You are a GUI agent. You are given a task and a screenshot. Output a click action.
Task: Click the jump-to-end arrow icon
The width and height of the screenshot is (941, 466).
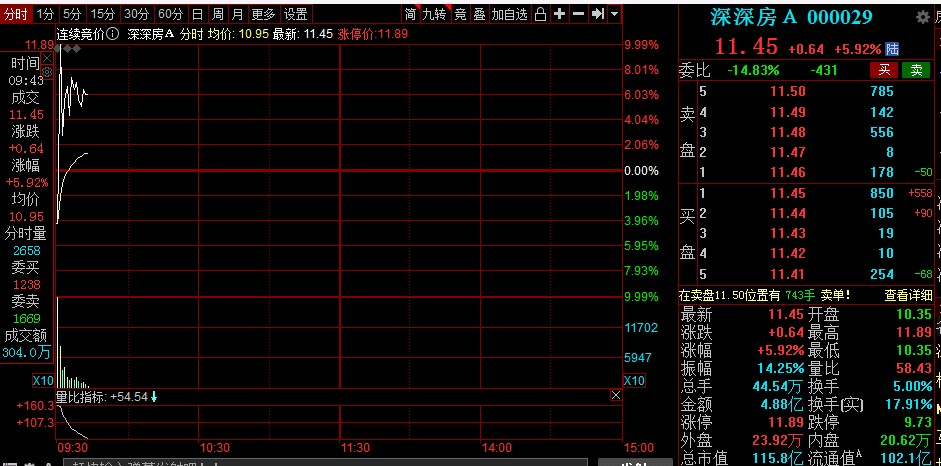coord(598,14)
